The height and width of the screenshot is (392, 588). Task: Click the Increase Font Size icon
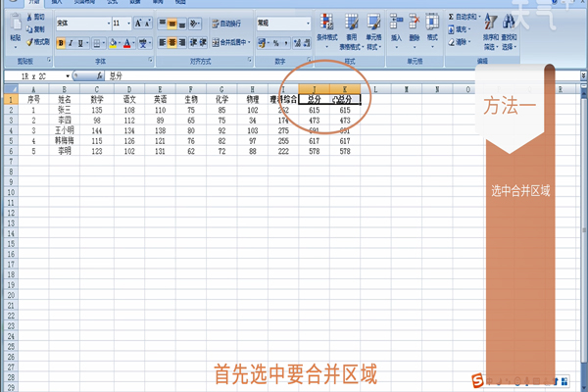point(138,24)
